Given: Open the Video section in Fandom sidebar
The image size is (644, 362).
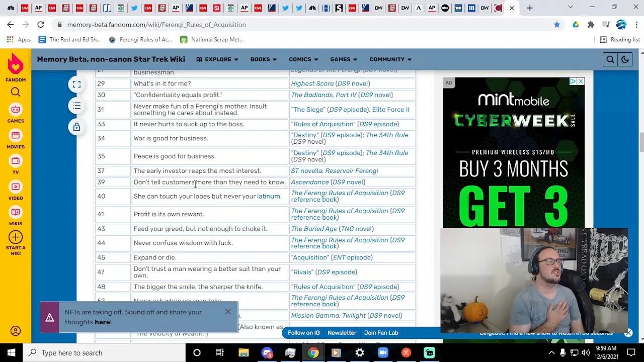Looking at the screenshot, I should 16,191.
